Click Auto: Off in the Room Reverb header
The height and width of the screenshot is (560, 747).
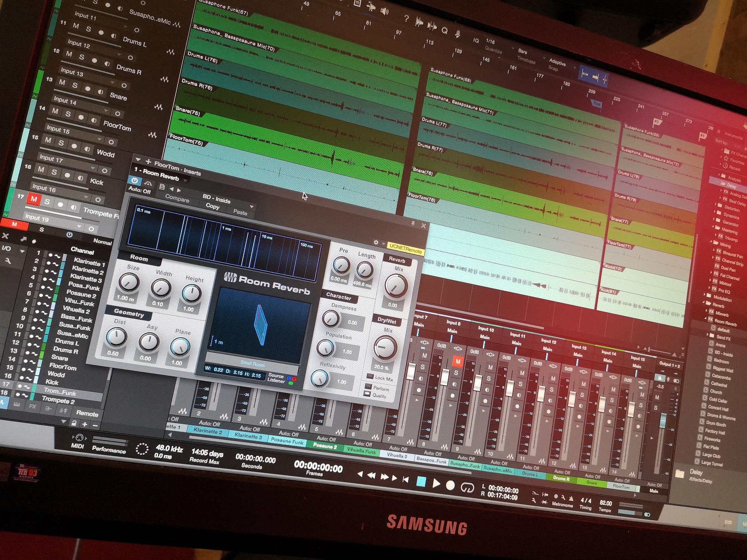139,190
